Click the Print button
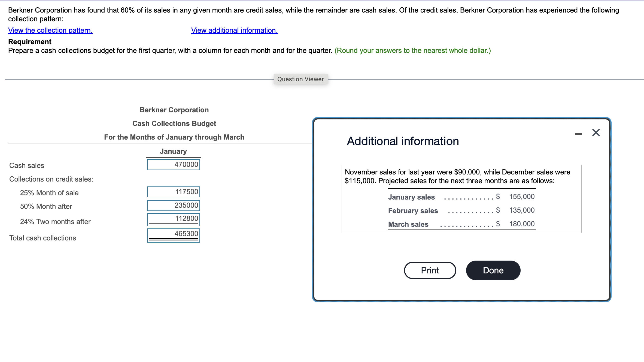The width and height of the screenshot is (644, 362). pos(430,270)
